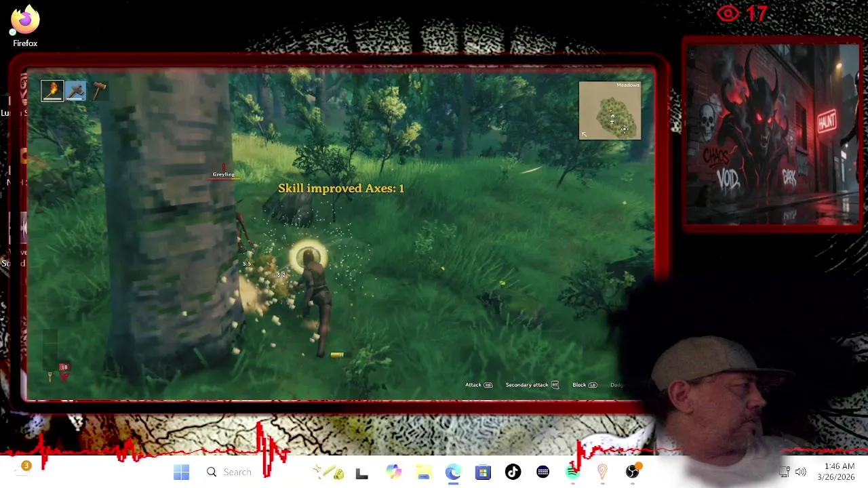Open the Windows Start menu
The width and height of the screenshot is (868, 488).
[x=181, y=472]
